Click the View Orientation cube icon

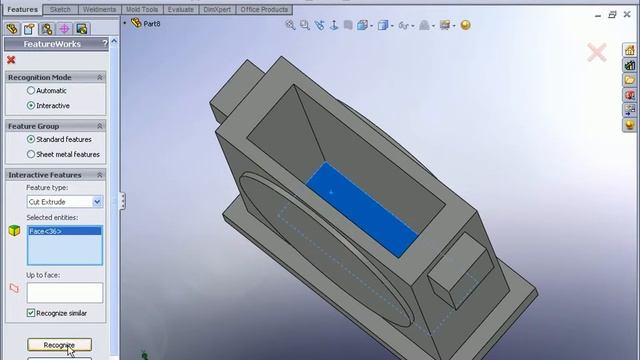pos(362,25)
